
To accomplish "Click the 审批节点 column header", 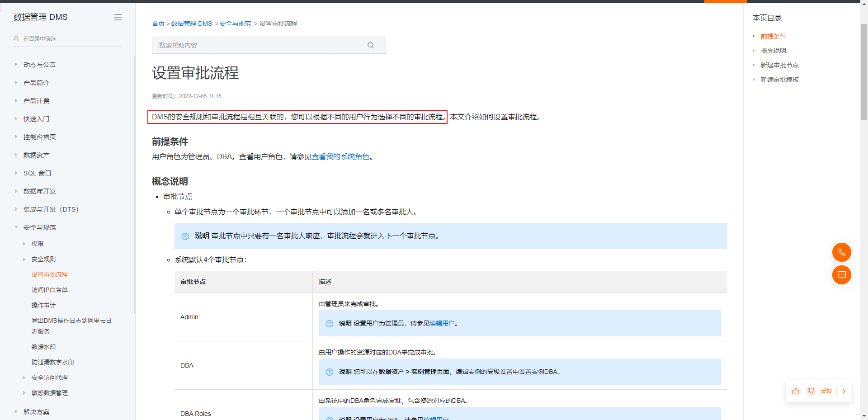I will click(x=243, y=282).
